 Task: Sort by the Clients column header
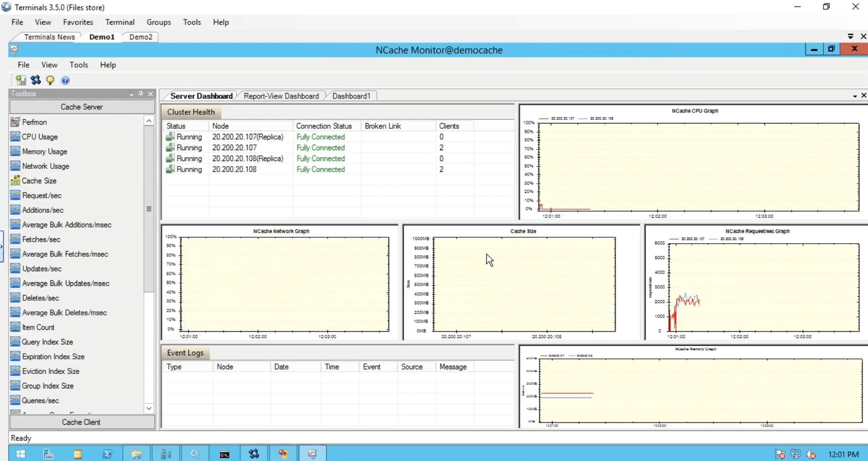point(454,126)
